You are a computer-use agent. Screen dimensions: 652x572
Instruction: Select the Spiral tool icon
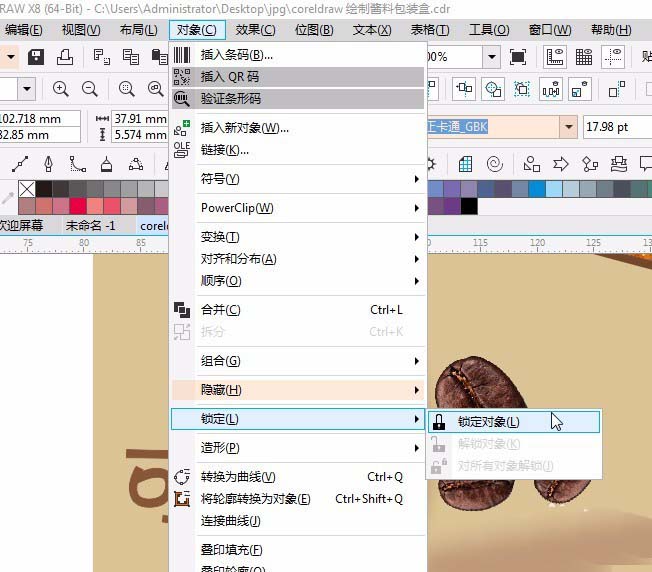point(494,164)
